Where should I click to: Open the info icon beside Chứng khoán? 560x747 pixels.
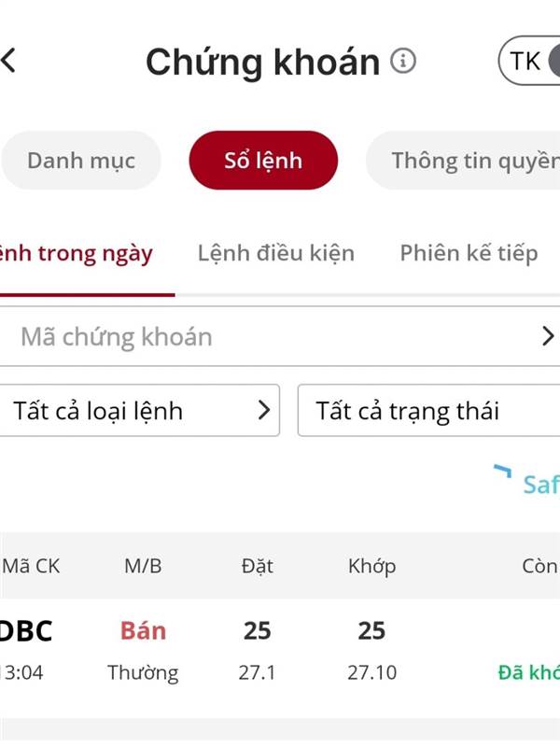tap(403, 61)
